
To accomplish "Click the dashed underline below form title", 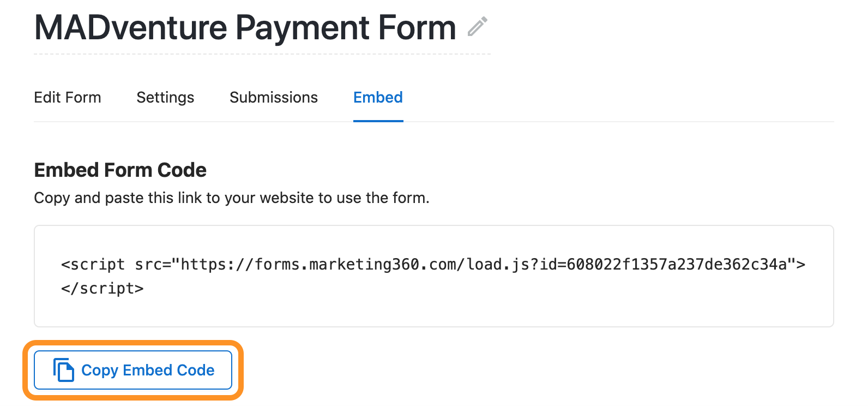I will (x=262, y=54).
